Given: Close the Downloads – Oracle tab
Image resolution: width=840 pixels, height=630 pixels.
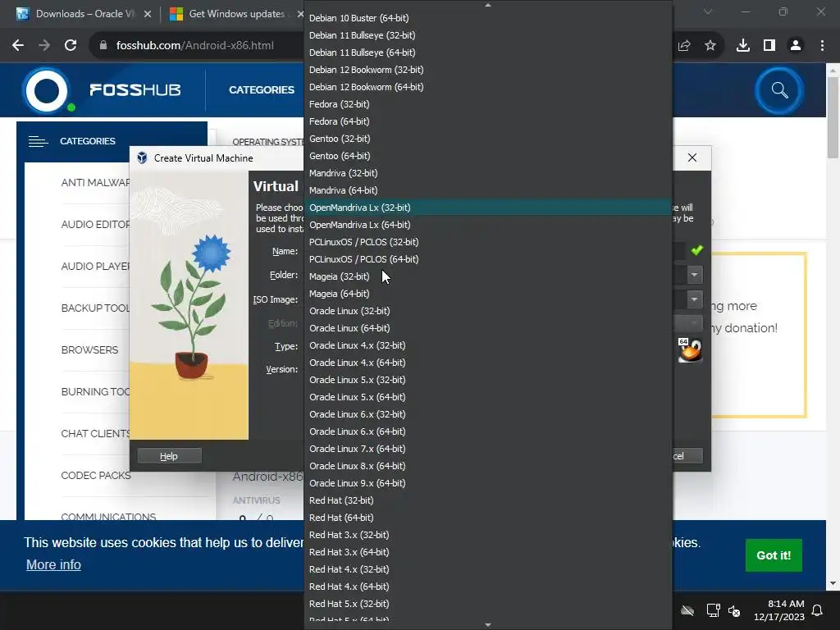Looking at the screenshot, I should pyautogui.click(x=148, y=14).
